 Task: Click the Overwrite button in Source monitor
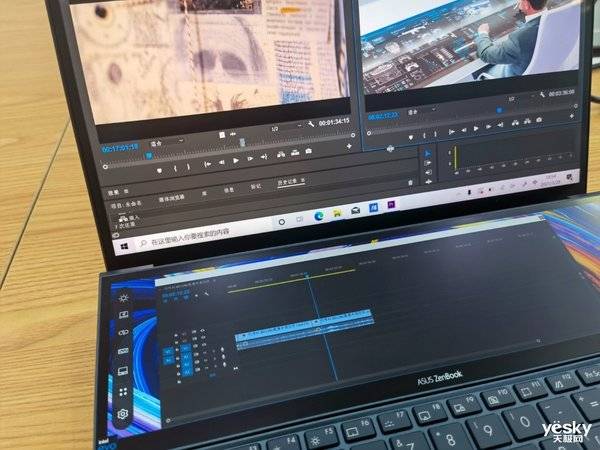295,153
